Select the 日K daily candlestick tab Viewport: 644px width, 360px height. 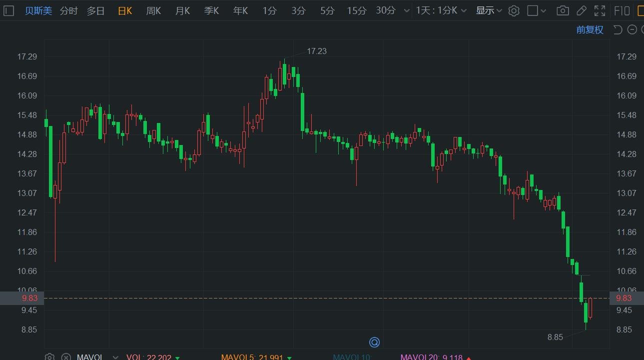click(x=125, y=10)
